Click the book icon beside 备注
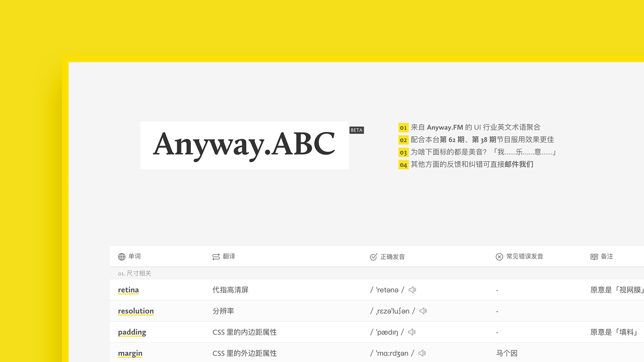The width and height of the screenshot is (644, 362). [x=594, y=257]
